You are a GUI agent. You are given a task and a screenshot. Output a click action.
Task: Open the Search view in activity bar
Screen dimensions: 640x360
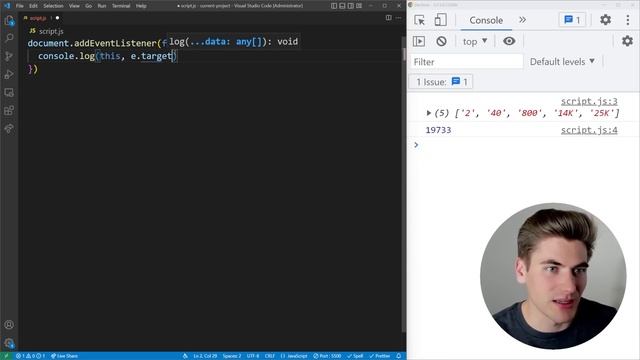(x=9, y=38)
